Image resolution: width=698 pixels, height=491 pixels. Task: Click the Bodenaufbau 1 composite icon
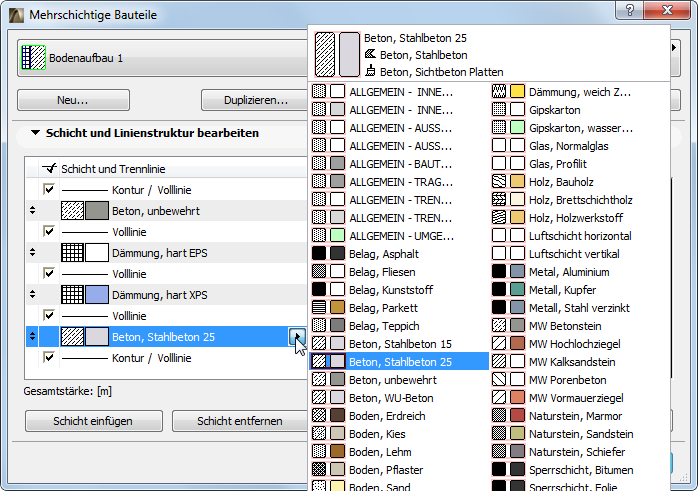tap(34, 58)
